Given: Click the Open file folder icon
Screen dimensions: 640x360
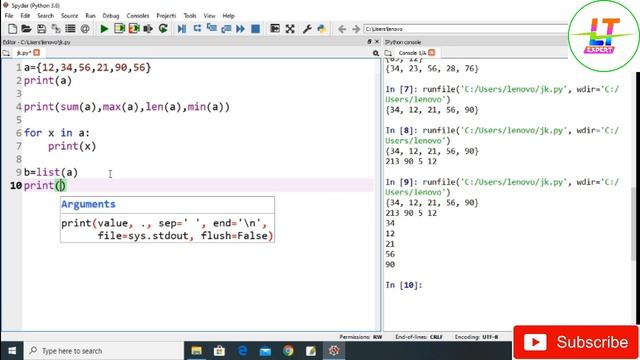Looking at the screenshot, I should (x=27, y=29).
